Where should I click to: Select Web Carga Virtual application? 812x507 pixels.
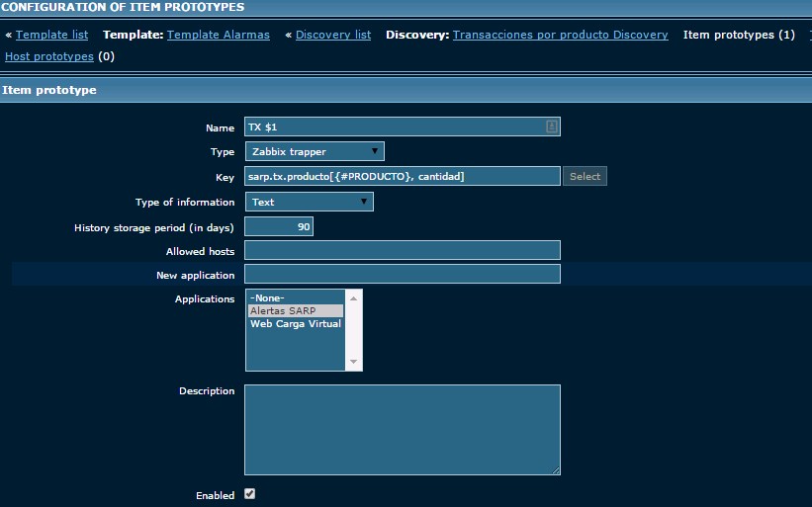click(295, 324)
